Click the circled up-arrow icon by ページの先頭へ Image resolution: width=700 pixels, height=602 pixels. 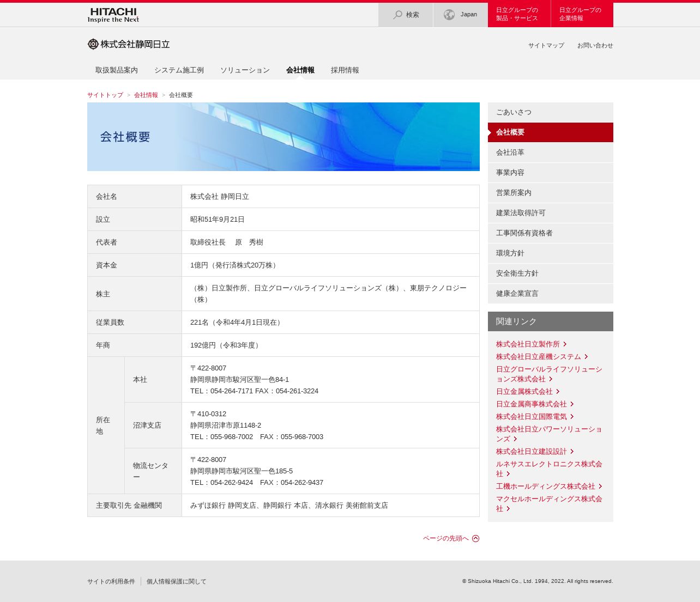tap(476, 538)
